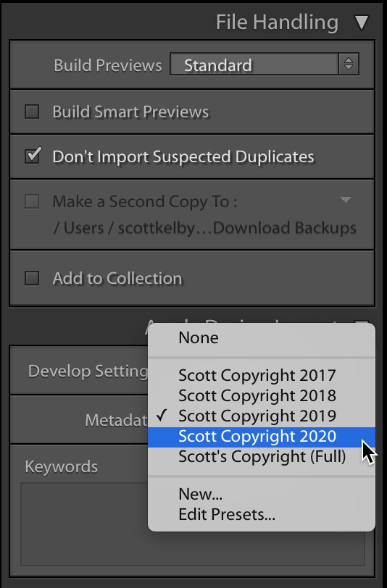Image resolution: width=387 pixels, height=588 pixels.
Task: Click the File Handling panel header
Action: pyautogui.click(x=277, y=22)
